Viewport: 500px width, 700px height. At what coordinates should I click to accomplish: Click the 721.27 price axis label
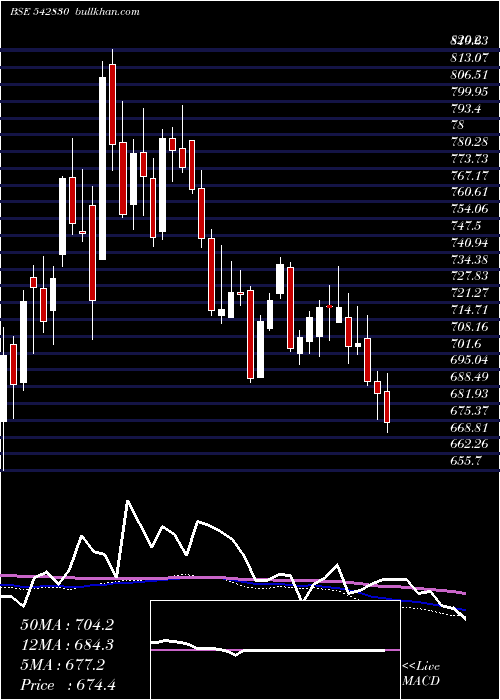pyautogui.click(x=469, y=293)
